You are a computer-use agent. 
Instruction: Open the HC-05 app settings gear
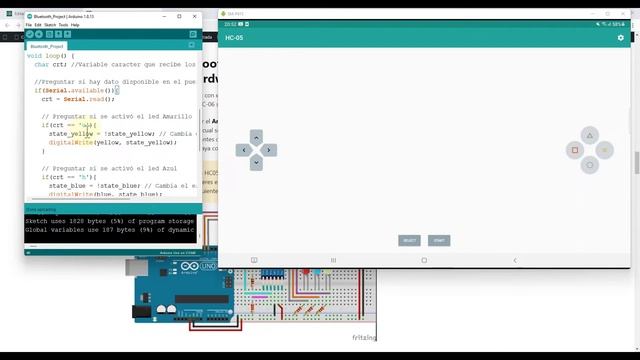[620, 38]
